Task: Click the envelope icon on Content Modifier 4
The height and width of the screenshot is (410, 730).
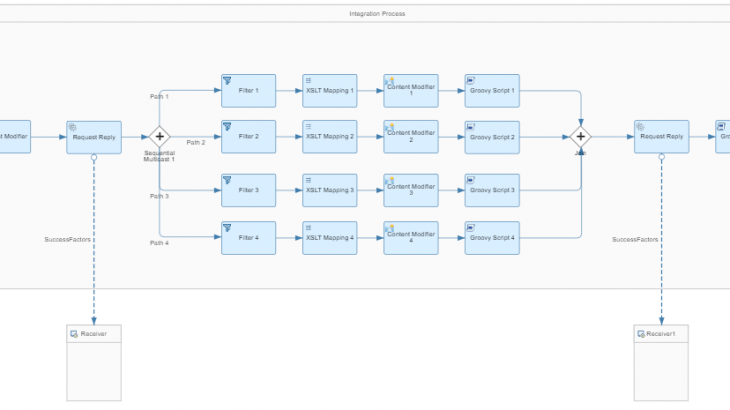Action: coord(390,228)
